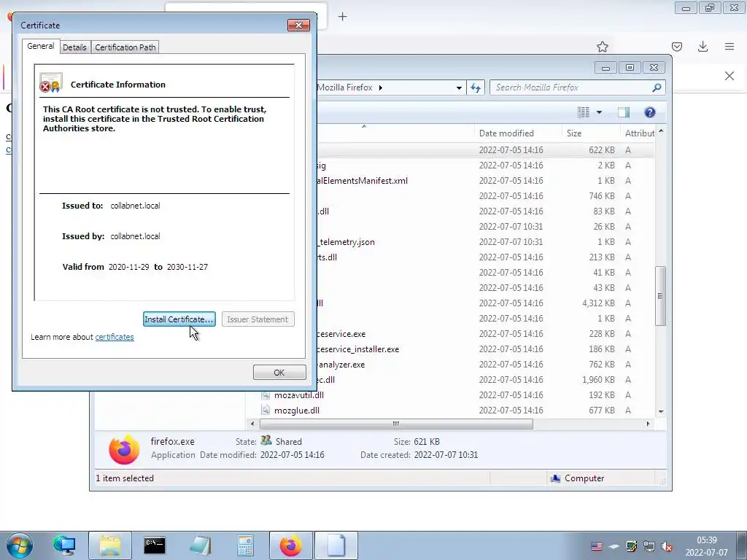Click the horizontal scroll right arrow
The width and height of the screenshot is (747, 560).
click(648, 424)
